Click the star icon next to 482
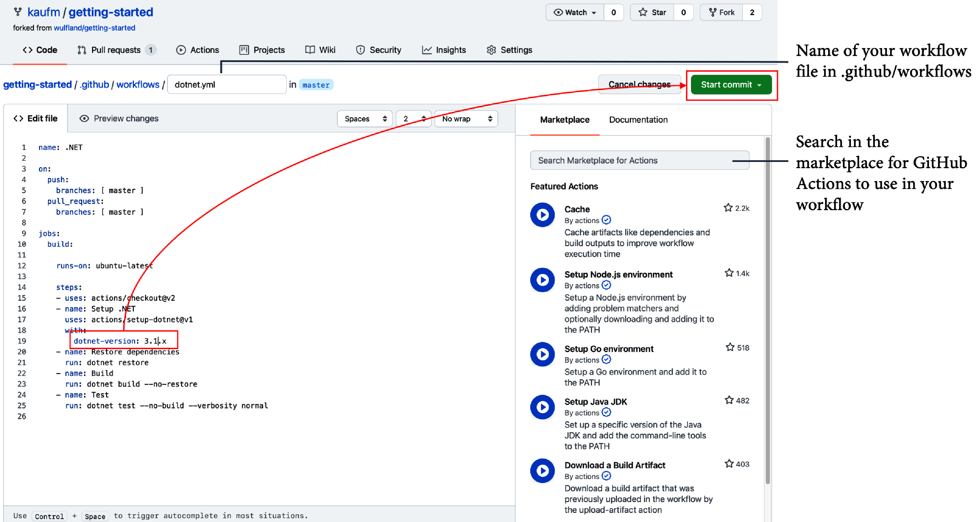 tap(729, 400)
